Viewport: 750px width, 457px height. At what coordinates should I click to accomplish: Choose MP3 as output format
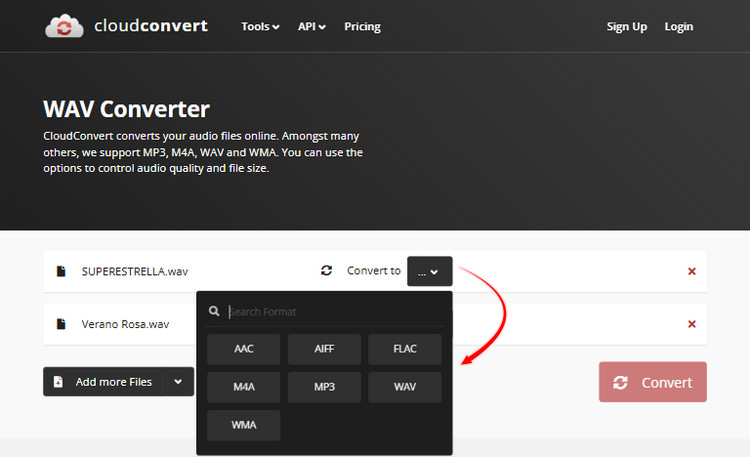coord(324,387)
